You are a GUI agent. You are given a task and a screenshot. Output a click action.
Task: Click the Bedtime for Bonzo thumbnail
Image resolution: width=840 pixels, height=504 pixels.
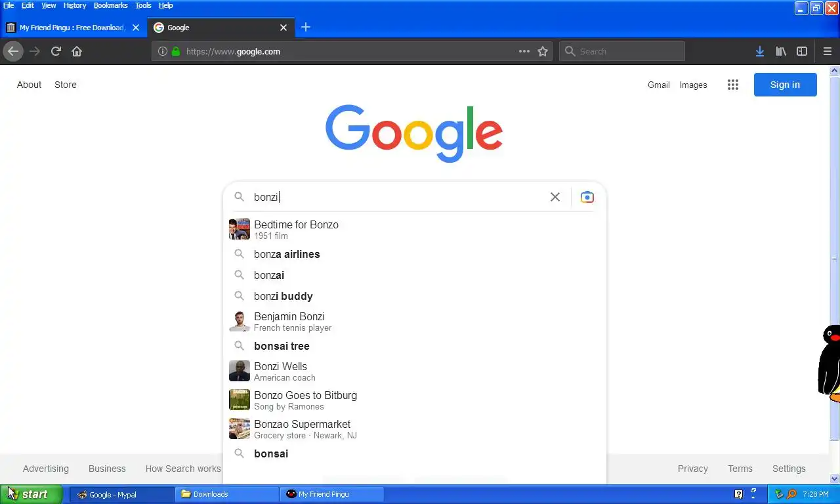point(240,229)
